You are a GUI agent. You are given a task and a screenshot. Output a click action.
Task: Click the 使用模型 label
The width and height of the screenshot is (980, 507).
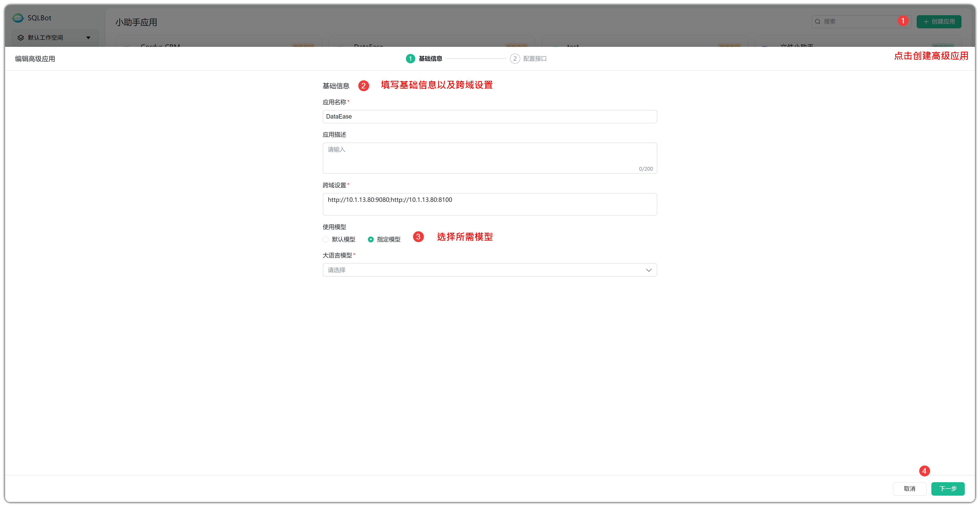[334, 227]
